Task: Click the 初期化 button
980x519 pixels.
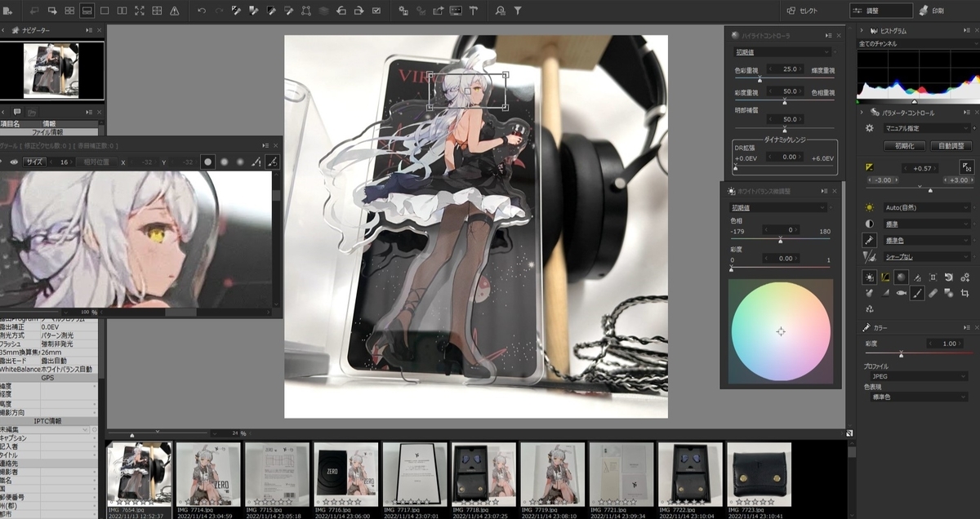Action: [904, 145]
